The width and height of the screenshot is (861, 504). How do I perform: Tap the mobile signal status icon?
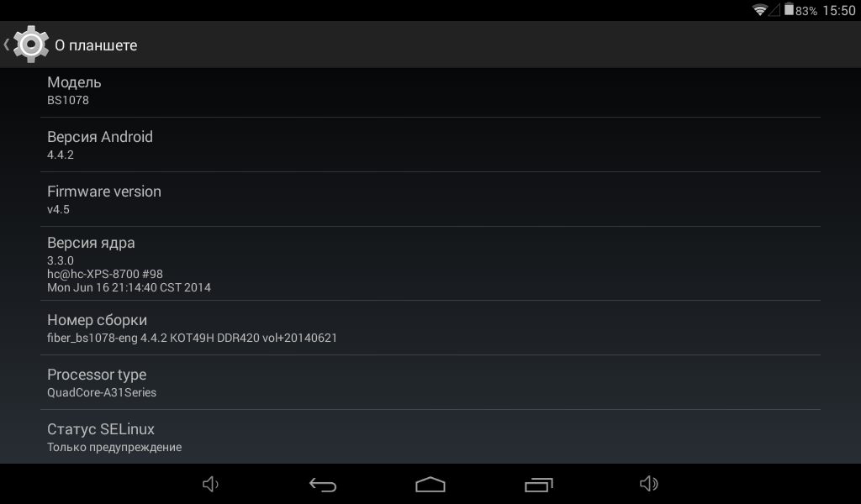pyautogui.click(x=774, y=10)
